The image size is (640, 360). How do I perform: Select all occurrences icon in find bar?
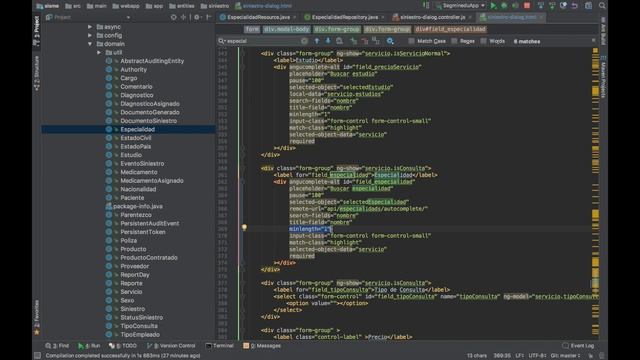pos(376,41)
